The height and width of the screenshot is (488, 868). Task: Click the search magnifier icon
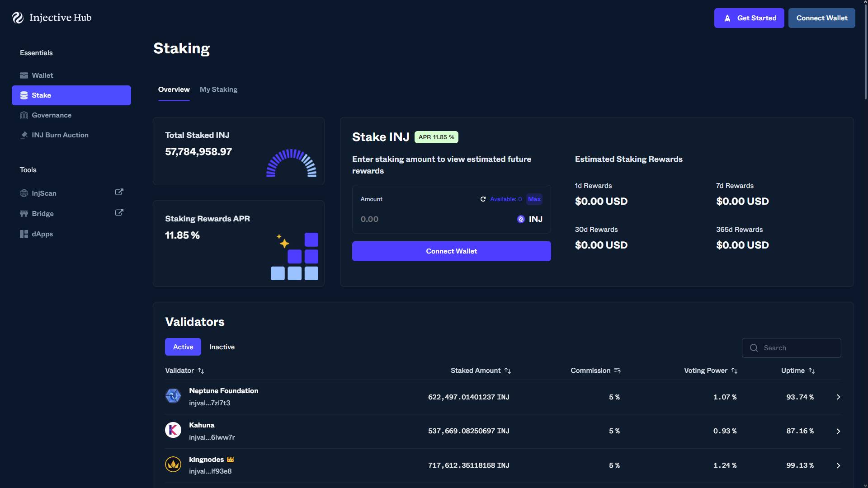click(754, 348)
